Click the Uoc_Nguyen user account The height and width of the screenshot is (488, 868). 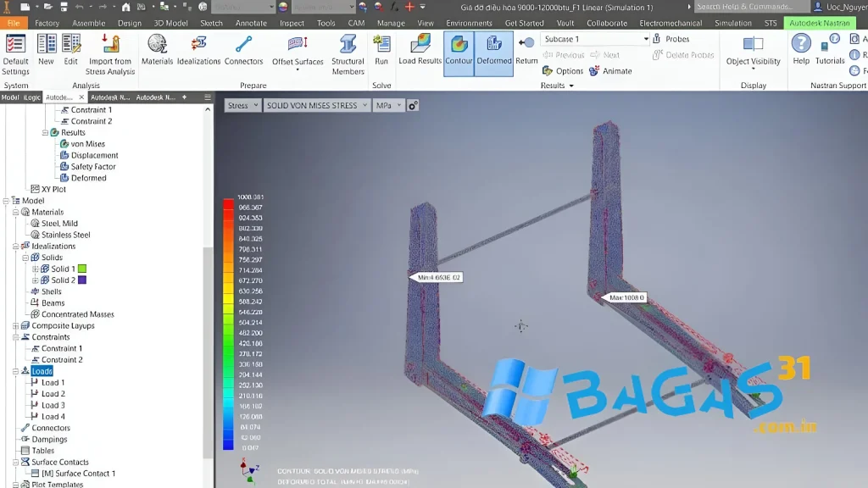[x=840, y=7]
